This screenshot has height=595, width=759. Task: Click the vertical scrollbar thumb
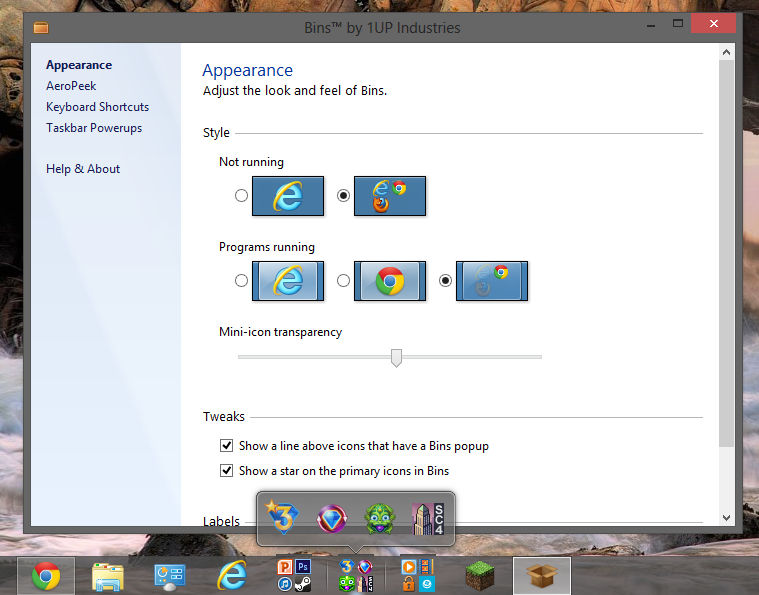[726, 253]
